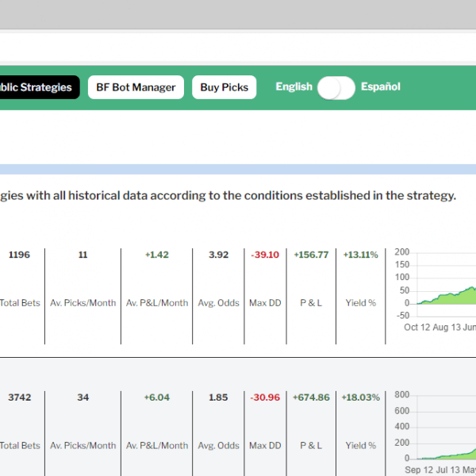476x476 pixels.
Task: Click the 3.92 Avg. Odds value
Action: pos(218,255)
